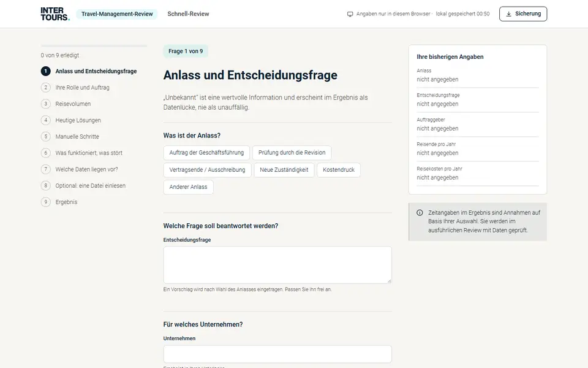Click the progress bar above '0 von 9 erledigt'
The height and width of the screenshot is (368, 588).
[94, 46]
